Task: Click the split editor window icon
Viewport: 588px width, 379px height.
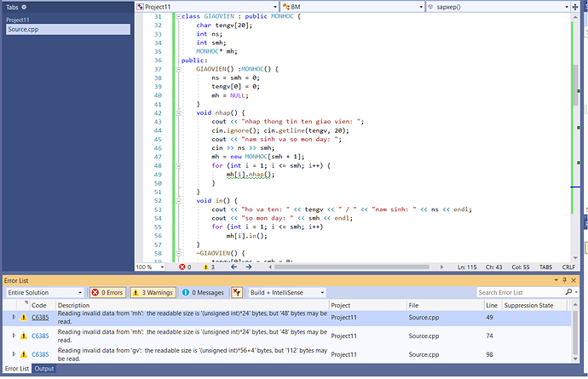Action: (575, 7)
